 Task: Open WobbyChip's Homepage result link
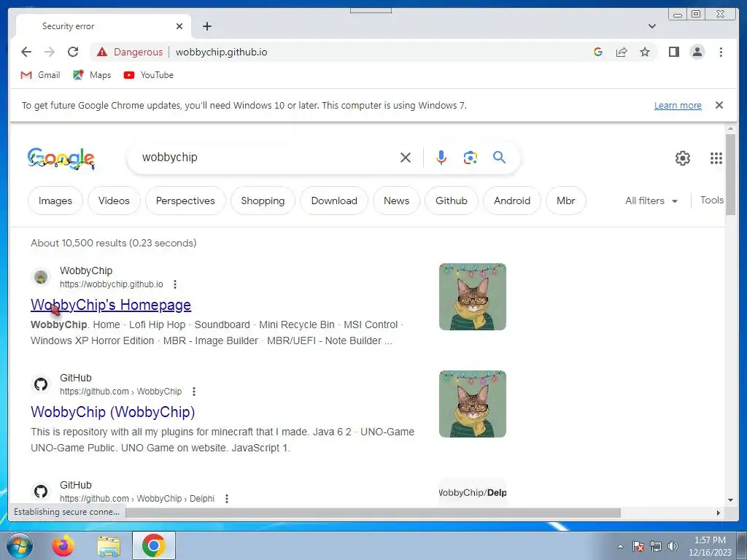tap(111, 305)
